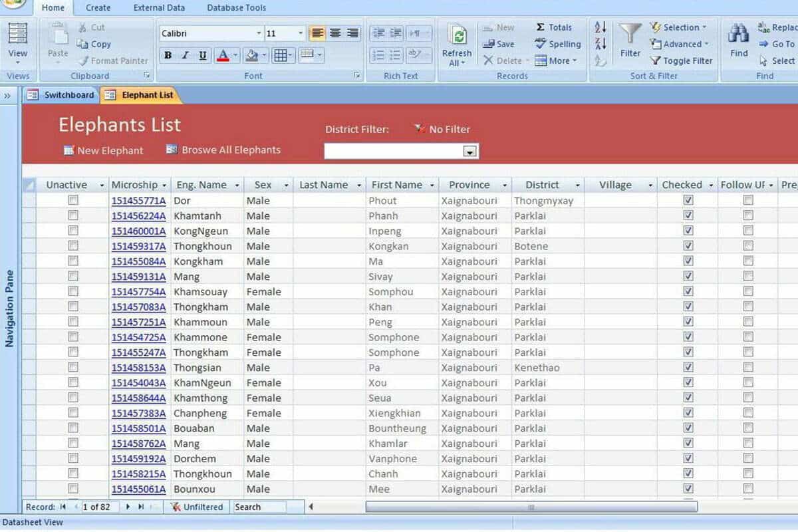Image resolution: width=798 pixels, height=532 pixels.
Task: Click the Spelling check icon
Action: coord(557,44)
